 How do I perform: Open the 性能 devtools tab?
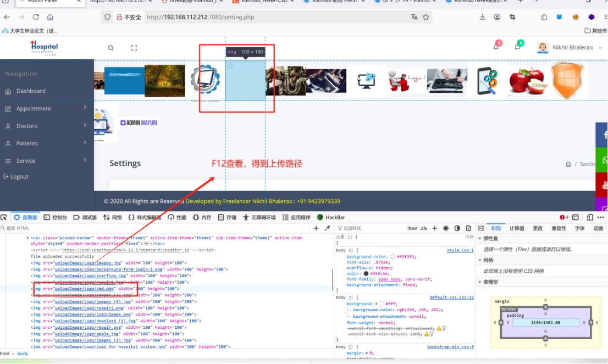[177, 218]
